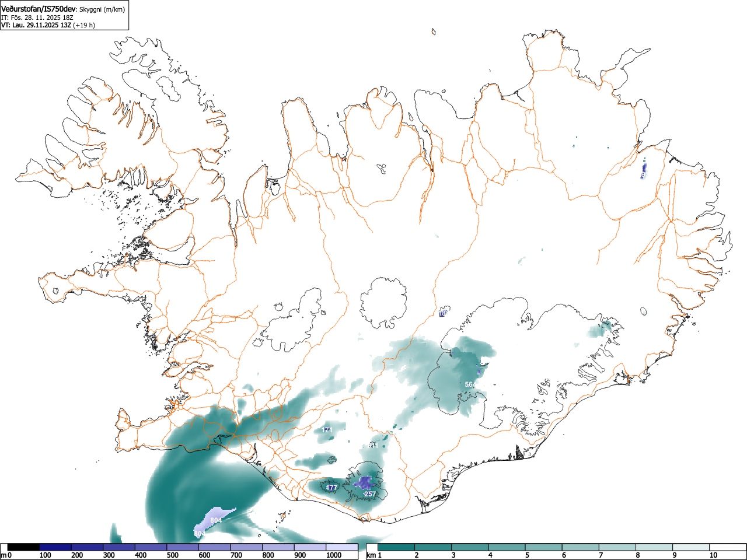This screenshot has width=747, height=560.
Task: Click the 800–900 m legend swatch
Action: [x=278, y=547]
